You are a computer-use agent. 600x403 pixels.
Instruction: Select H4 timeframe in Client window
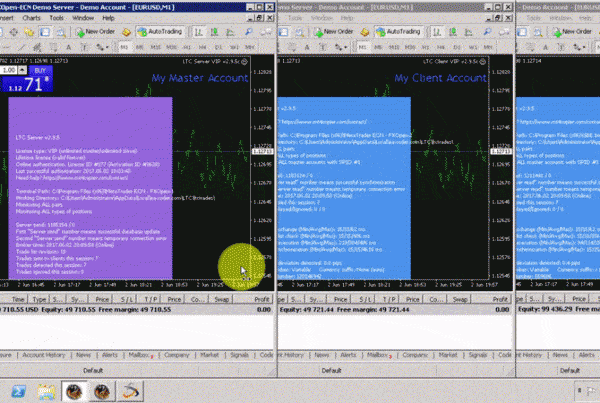click(441, 47)
